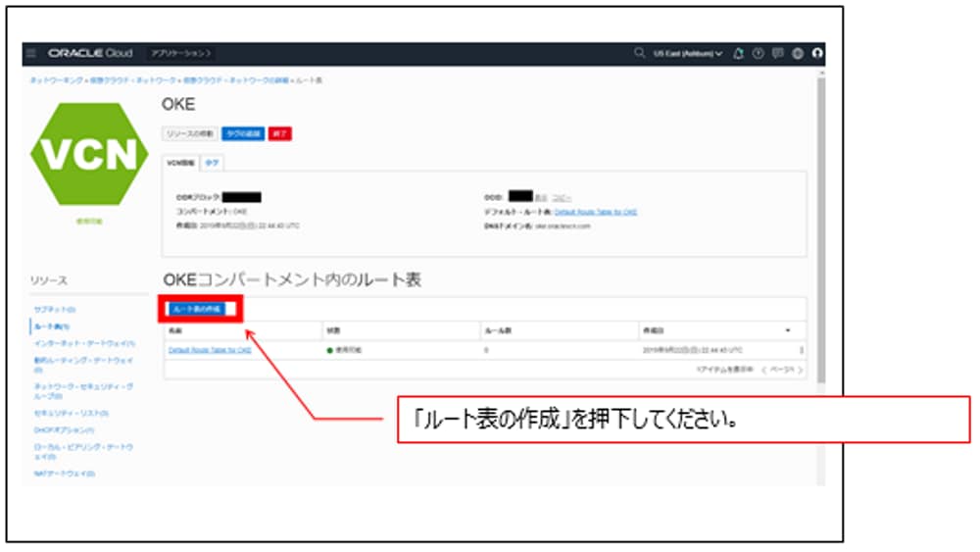Viewport: 980px width, 552px height.
Task: Select サブネット in resources list
Action: 55,310
